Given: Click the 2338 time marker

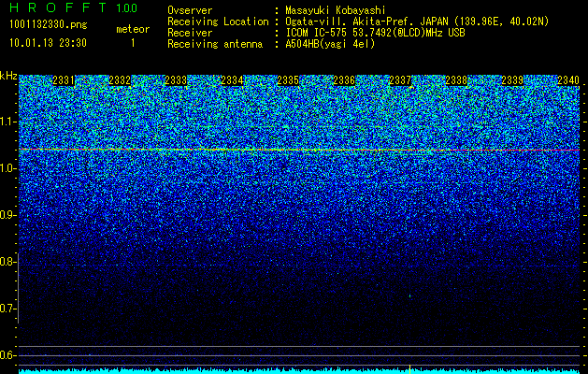Looking at the screenshot, I should [456, 80].
